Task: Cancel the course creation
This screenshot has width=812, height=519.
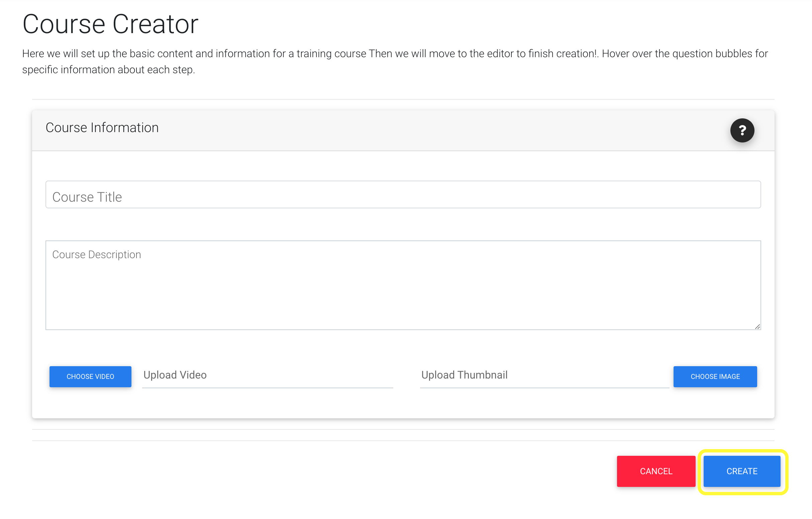Action: [x=656, y=471]
